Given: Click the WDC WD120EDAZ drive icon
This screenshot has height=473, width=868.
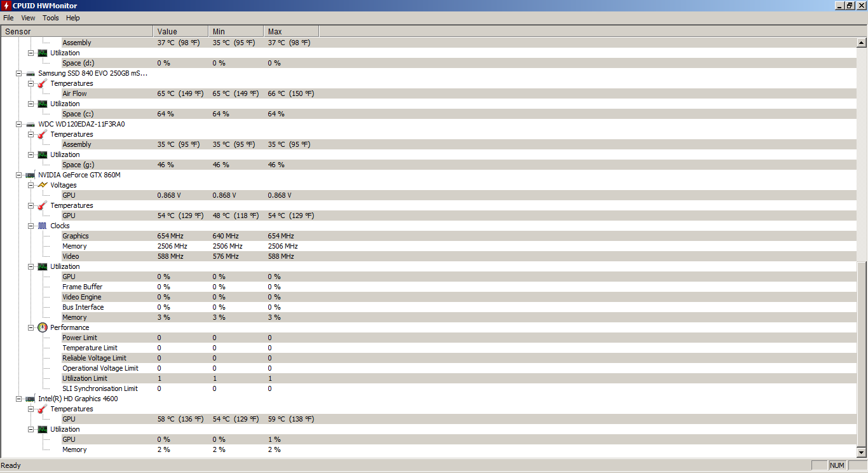Looking at the screenshot, I should [31, 124].
